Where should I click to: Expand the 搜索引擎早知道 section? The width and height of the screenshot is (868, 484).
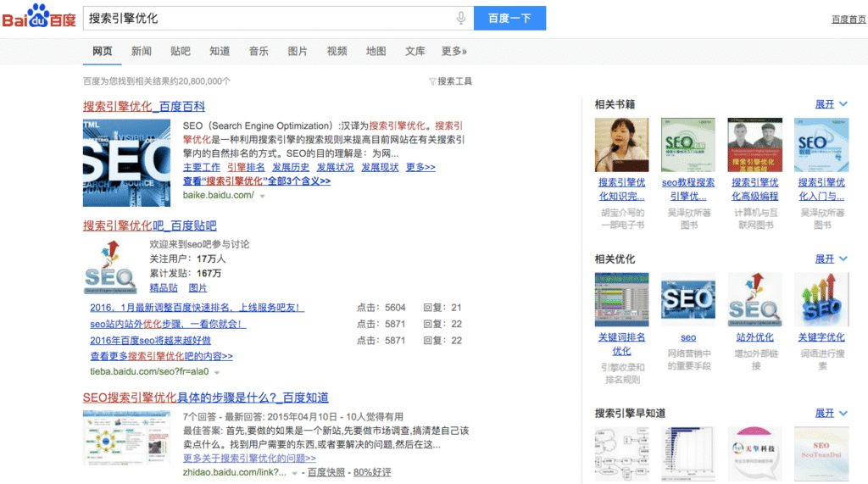click(831, 413)
